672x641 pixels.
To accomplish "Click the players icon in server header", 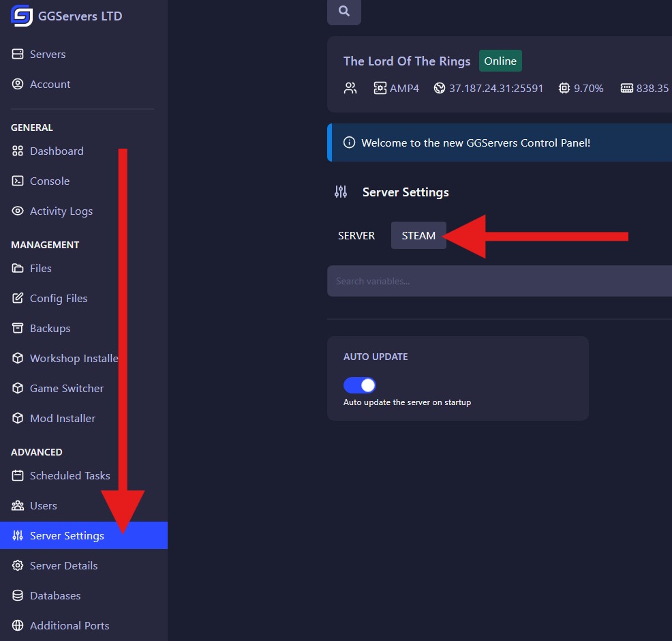I will click(350, 88).
